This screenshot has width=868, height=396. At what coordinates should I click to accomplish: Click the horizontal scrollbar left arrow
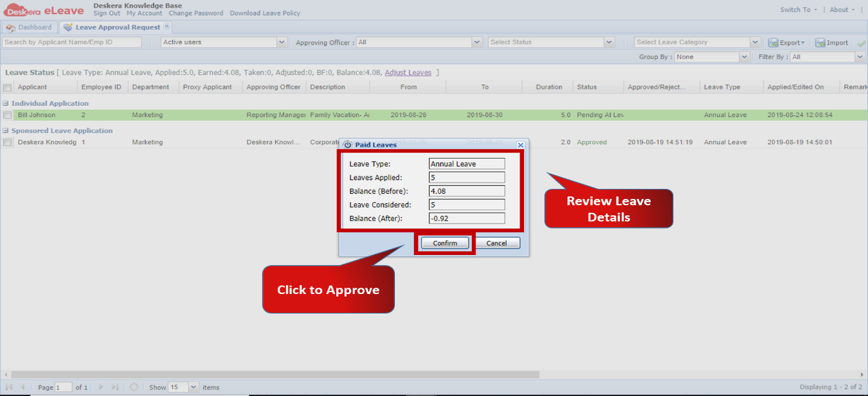[x=6, y=375]
